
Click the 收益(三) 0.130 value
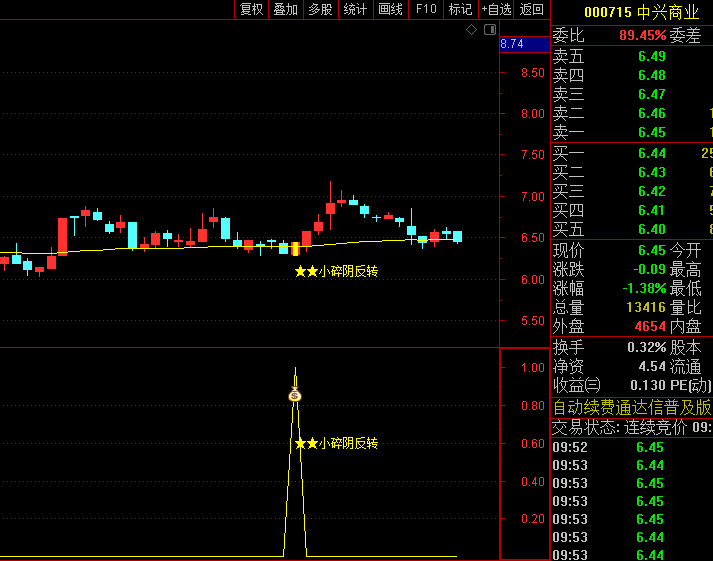click(648, 386)
